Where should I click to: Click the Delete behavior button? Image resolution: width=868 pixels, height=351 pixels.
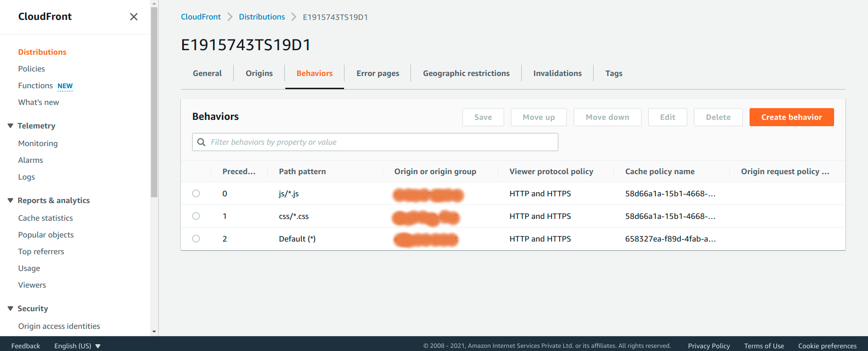click(x=718, y=117)
